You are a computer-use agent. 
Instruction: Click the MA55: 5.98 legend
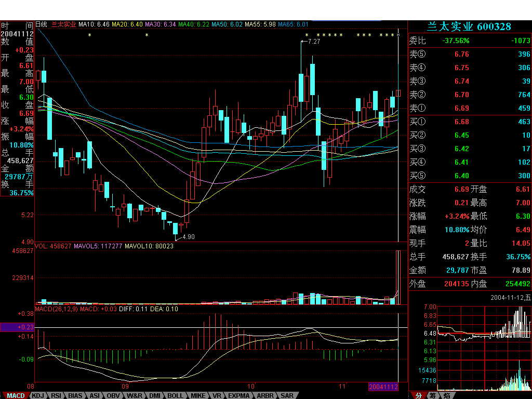click(x=260, y=24)
